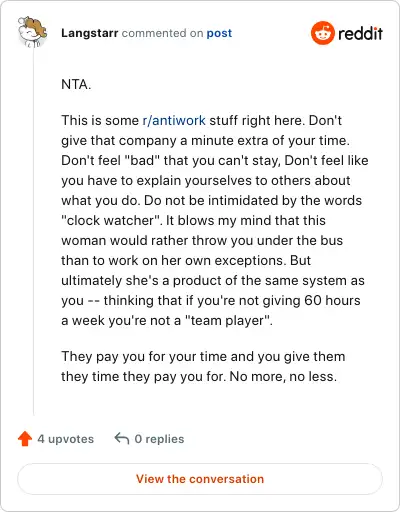
Task: Visit the r/antiwork subreddit link
Action: 174,120
